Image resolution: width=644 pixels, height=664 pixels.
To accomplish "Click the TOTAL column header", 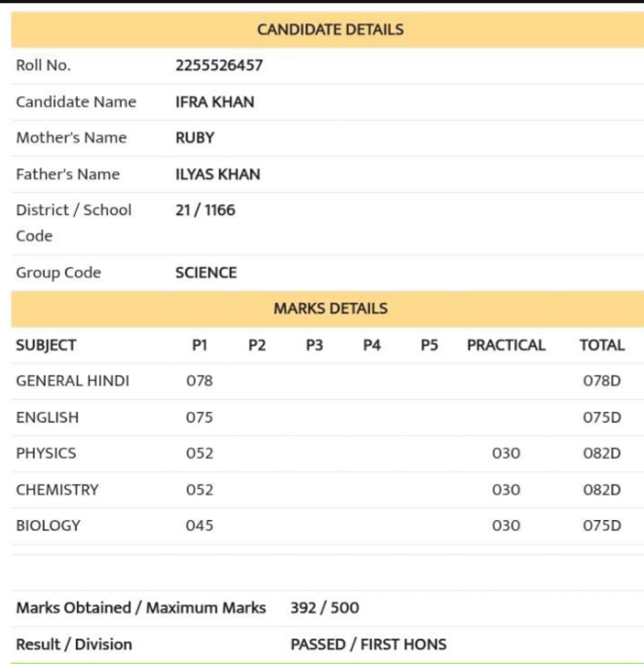I will click(602, 346).
